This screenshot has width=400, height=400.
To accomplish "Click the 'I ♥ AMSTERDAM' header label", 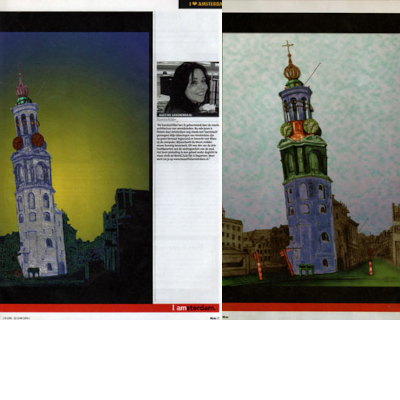I will pos(205,4).
